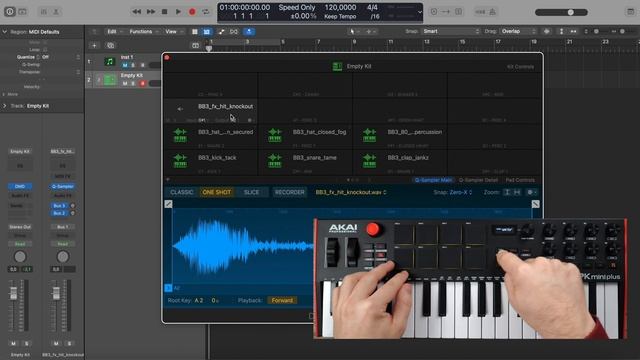Open the Edit menu in Tracks area
640x360 pixels.
tap(114, 31)
